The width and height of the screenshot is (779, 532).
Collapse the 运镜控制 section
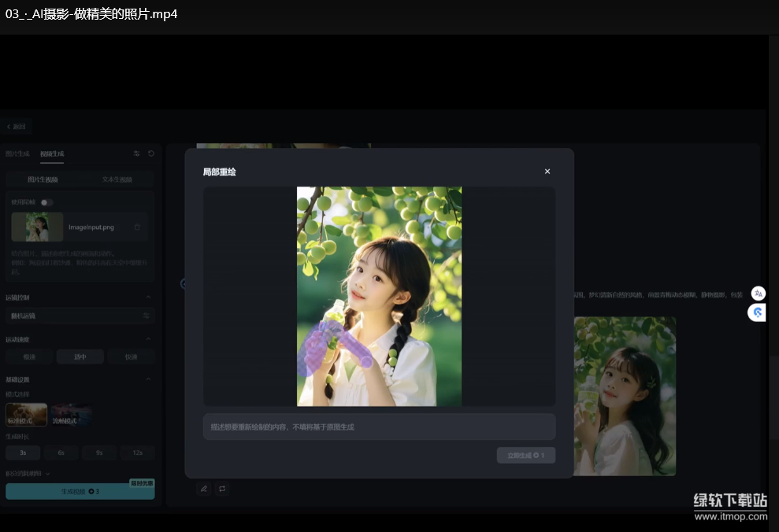(x=148, y=297)
